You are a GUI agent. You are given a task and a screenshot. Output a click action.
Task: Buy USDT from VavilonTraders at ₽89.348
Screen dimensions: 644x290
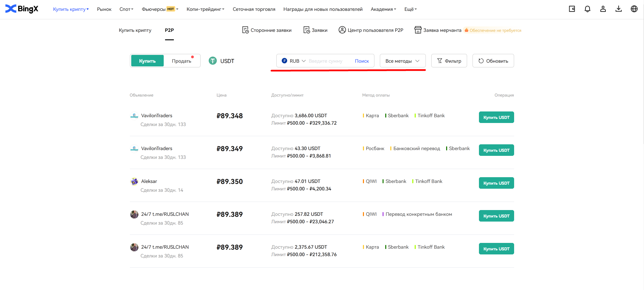(x=496, y=117)
